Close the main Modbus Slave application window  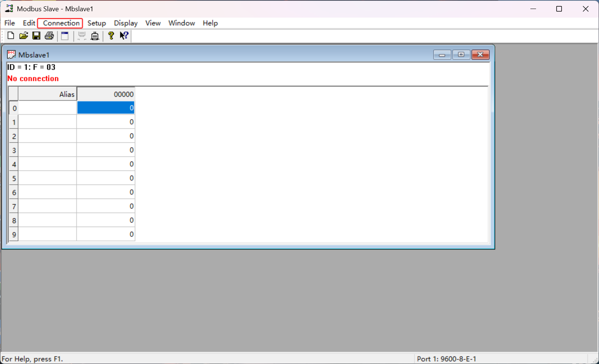tap(586, 9)
